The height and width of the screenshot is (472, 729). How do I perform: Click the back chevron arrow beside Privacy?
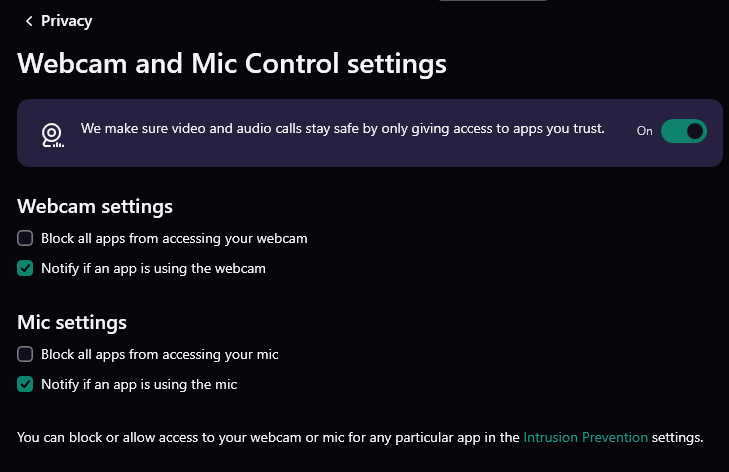(29, 21)
